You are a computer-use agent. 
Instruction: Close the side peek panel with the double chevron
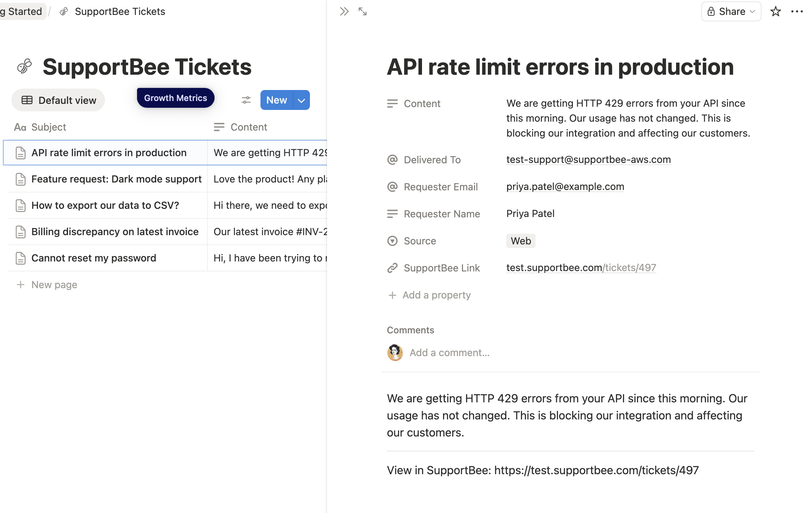coord(344,12)
